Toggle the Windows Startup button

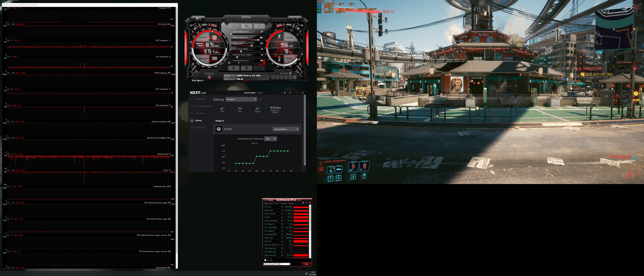(209, 77)
